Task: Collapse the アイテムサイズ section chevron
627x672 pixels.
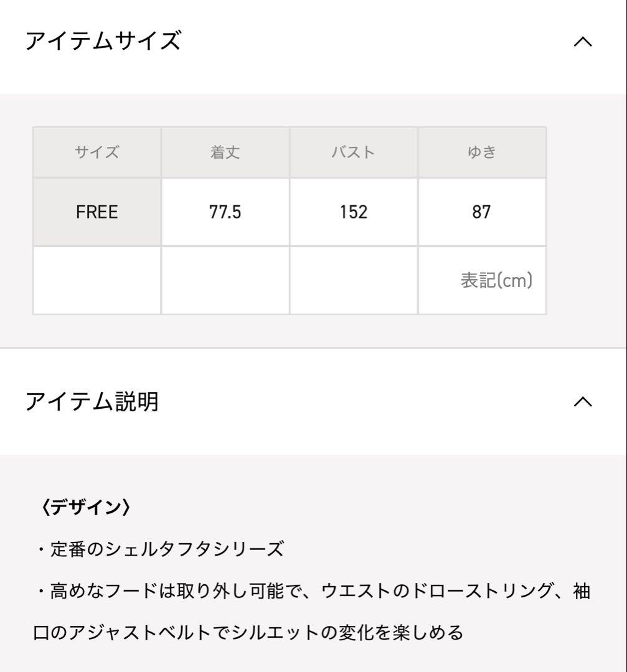Action: pos(582,42)
